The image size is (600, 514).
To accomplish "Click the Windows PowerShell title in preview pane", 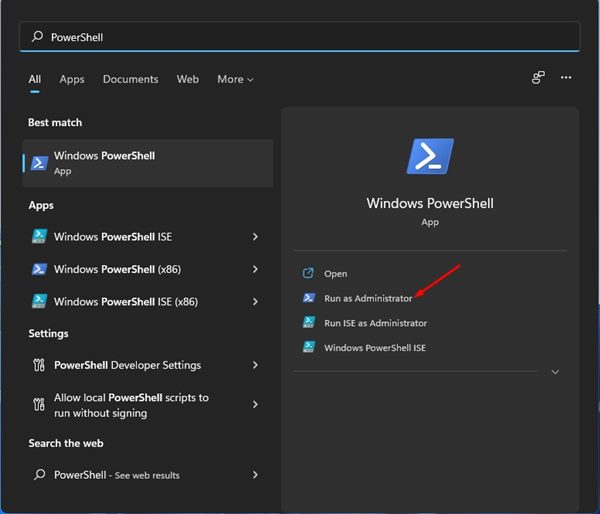I will (x=430, y=203).
